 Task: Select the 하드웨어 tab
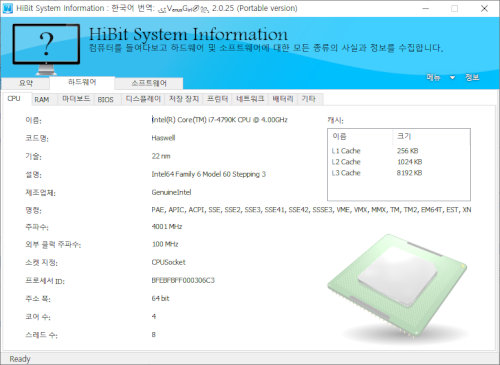point(82,82)
